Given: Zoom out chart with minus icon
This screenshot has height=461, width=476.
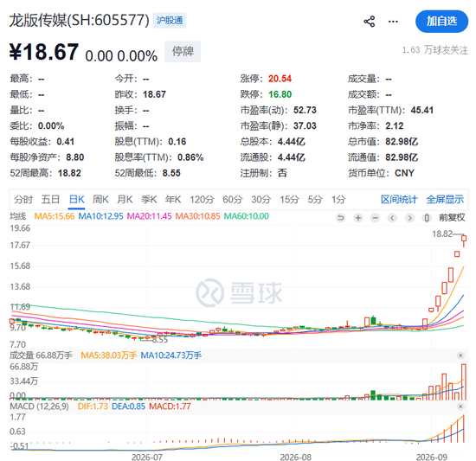Looking at the screenshot, I should coord(376,218).
